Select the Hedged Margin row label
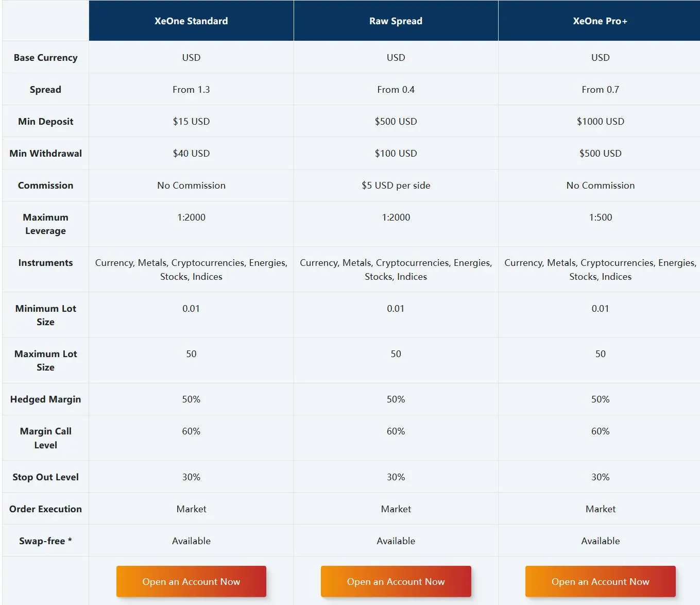The height and width of the screenshot is (605, 700). pyautogui.click(x=45, y=399)
